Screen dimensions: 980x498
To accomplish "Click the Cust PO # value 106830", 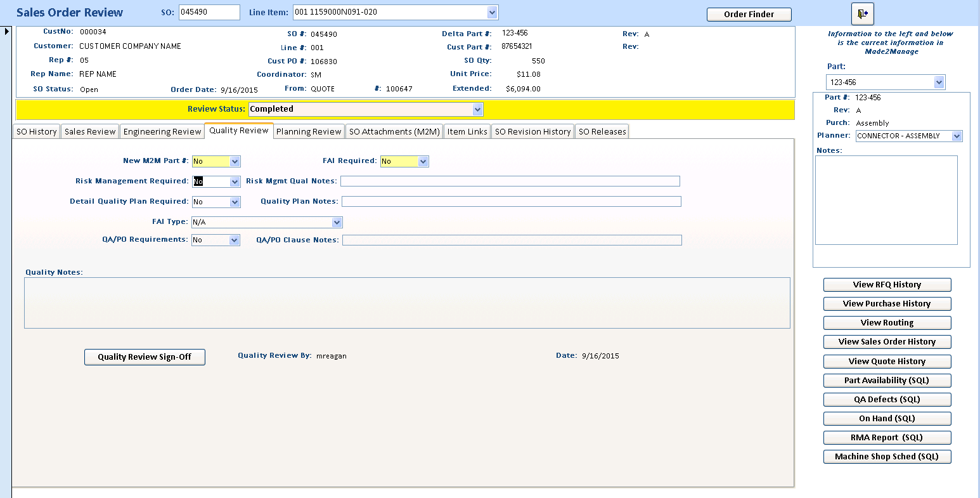I will click(x=324, y=62).
